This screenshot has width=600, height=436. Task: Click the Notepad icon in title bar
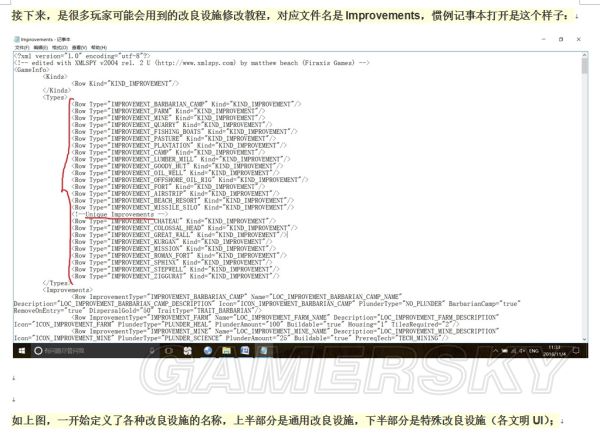click(x=17, y=38)
